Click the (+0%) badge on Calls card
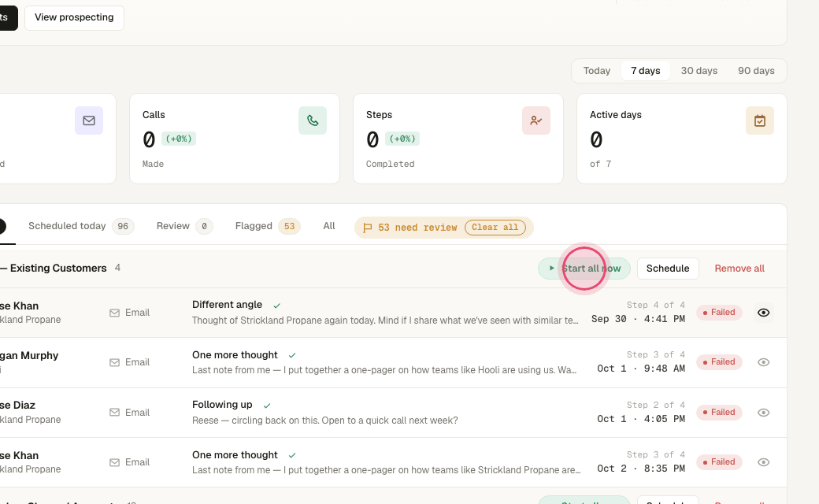Screen dimensions: 819x504 click(x=179, y=139)
